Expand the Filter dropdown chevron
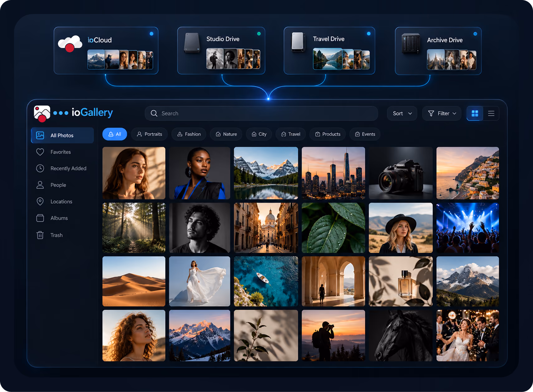This screenshot has width=533, height=392. point(454,113)
